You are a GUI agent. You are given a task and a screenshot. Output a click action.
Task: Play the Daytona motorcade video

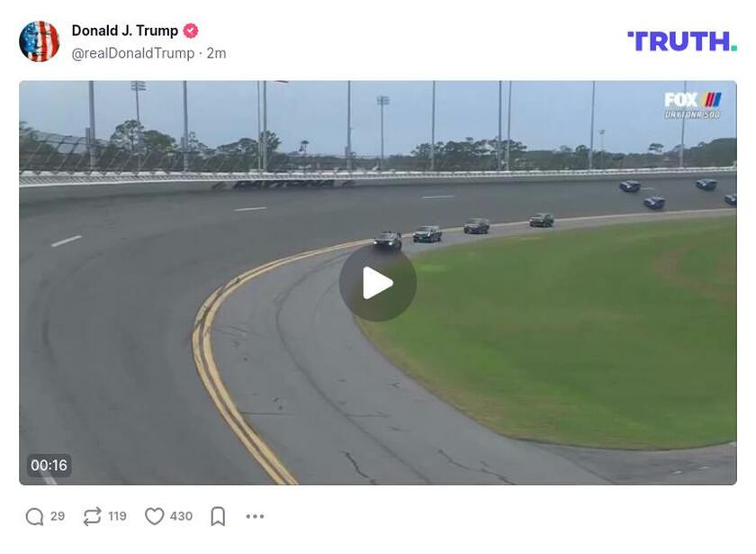377,283
